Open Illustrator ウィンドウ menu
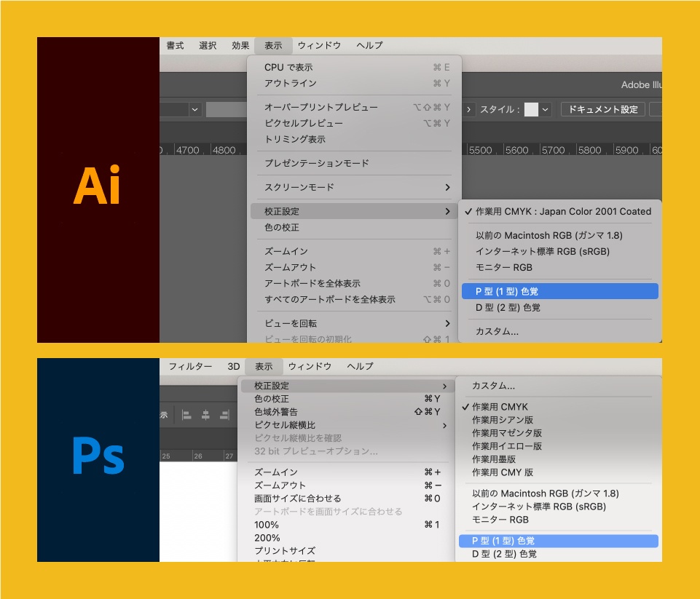700x599 pixels. pyautogui.click(x=319, y=46)
